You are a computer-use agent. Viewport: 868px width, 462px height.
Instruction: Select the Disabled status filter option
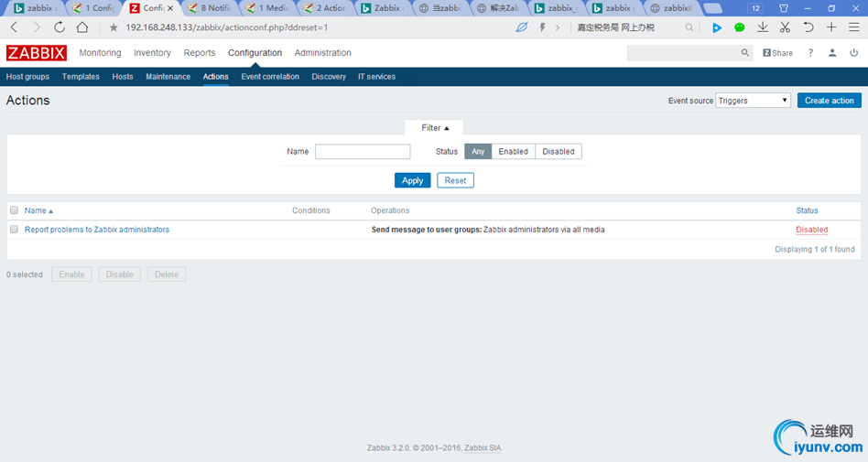558,152
